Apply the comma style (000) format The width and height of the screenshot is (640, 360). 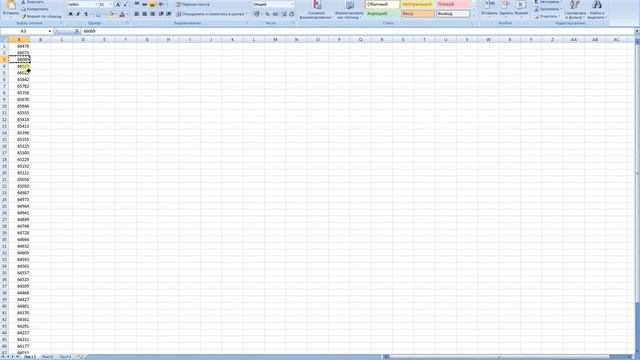pyautogui.click(x=275, y=14)
